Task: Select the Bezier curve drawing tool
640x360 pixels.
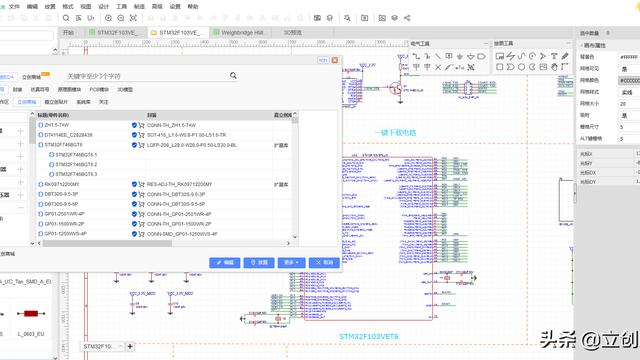Action: coord(522,56)
